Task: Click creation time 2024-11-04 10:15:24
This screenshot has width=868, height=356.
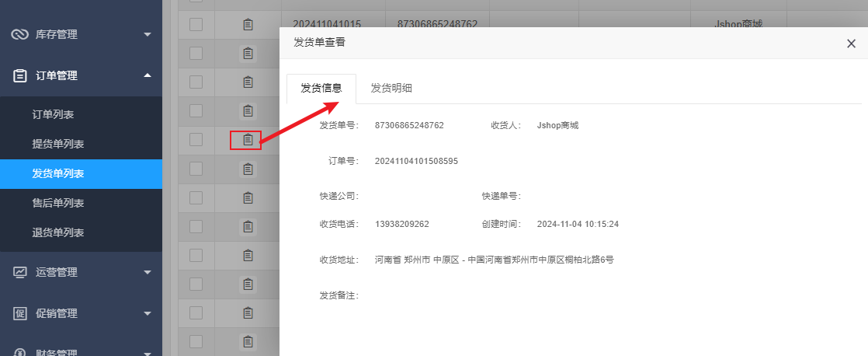Action: click(x=578, y=224)
